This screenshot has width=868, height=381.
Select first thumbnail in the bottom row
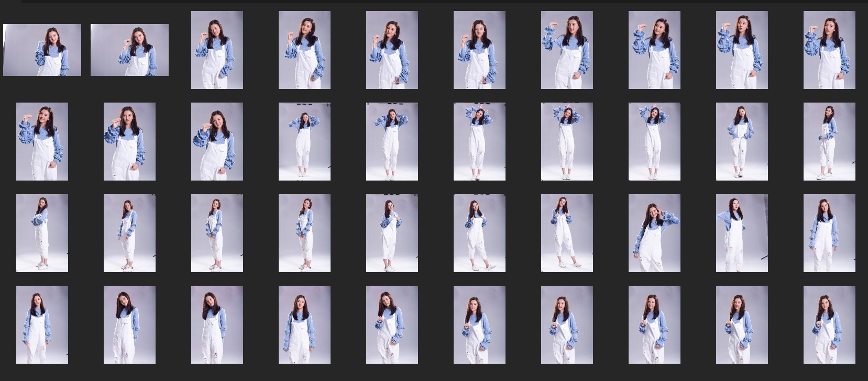pos(42,324)
